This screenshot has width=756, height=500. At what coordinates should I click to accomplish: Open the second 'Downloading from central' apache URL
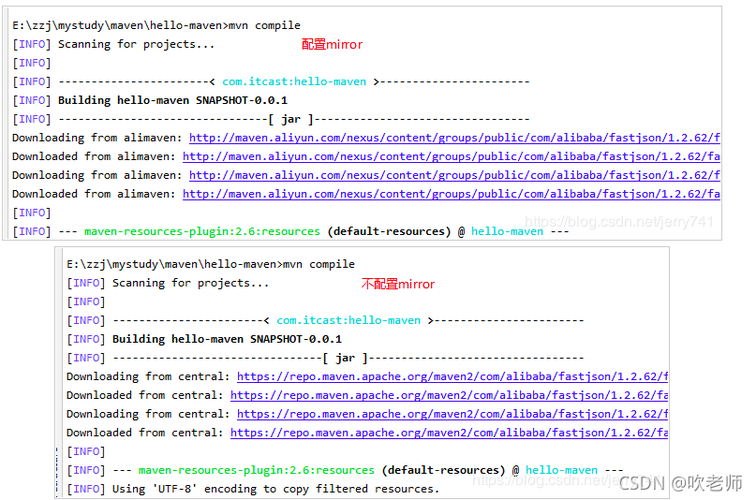[452, 414]
